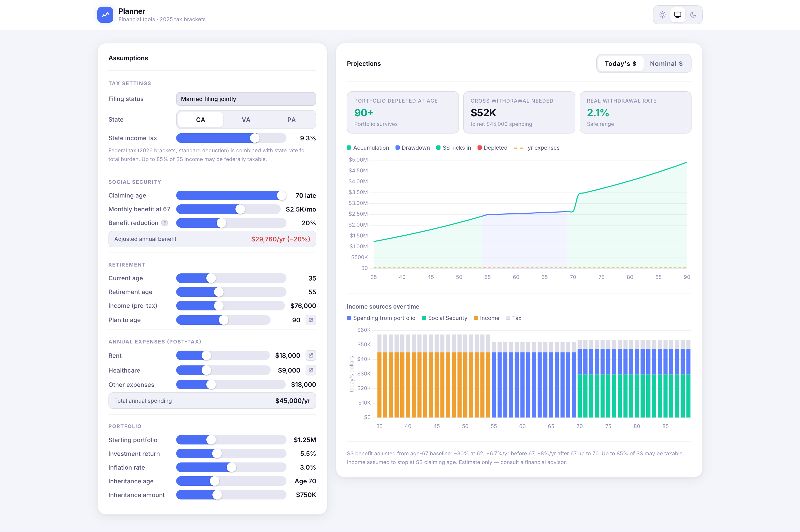Click the State income tax slider handle
The width and height of the screenshot is (800, 532).
tap(254, 138)
